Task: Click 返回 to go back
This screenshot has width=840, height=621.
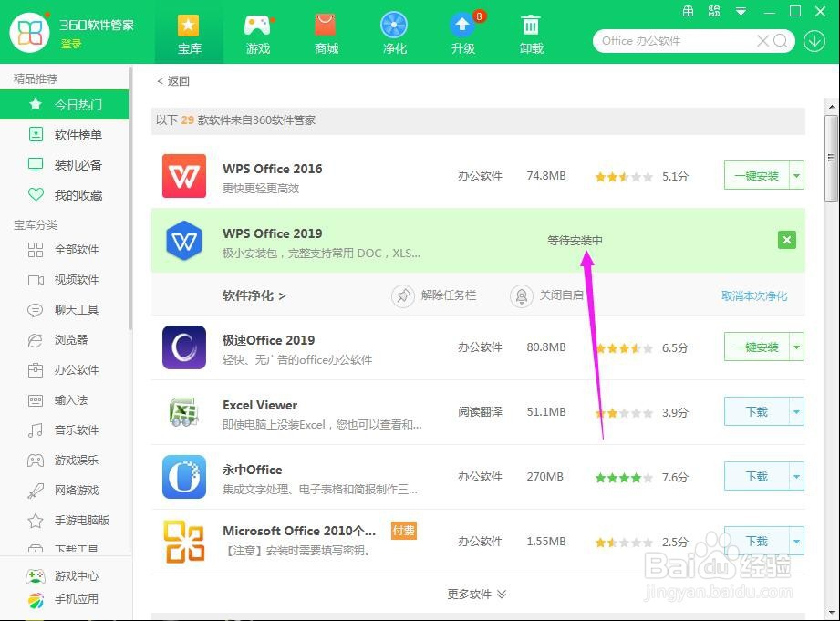Action: click(x=173, y=81)
